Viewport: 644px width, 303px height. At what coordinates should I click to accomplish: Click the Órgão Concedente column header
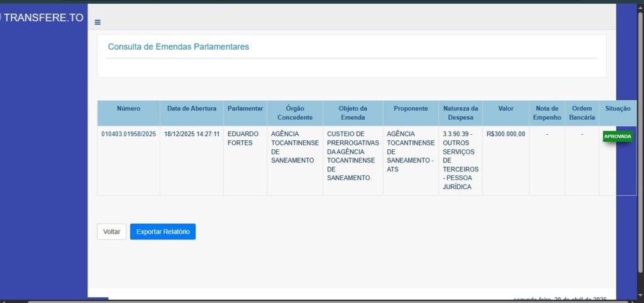pos(295,113)
